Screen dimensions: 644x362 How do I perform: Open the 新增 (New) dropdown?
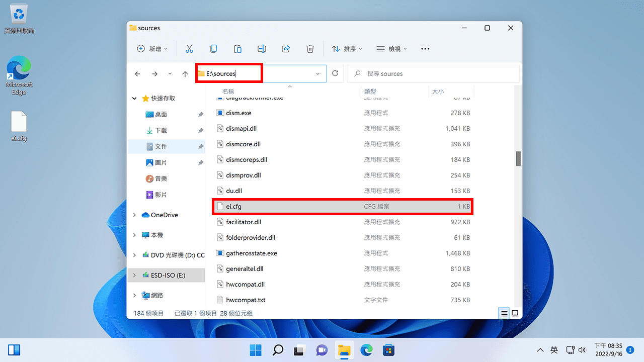152,49
